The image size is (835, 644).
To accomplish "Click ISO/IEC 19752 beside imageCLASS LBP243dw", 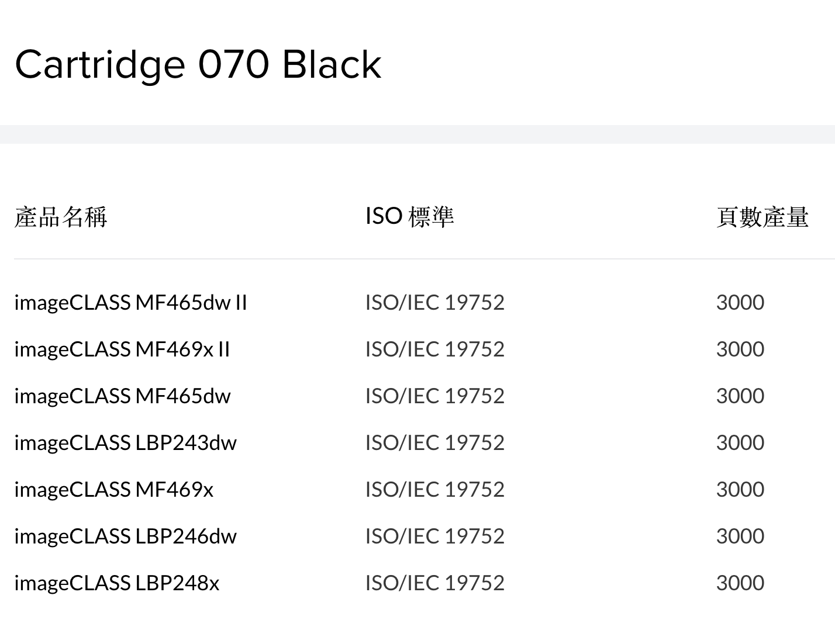I will tap(434, 443).
